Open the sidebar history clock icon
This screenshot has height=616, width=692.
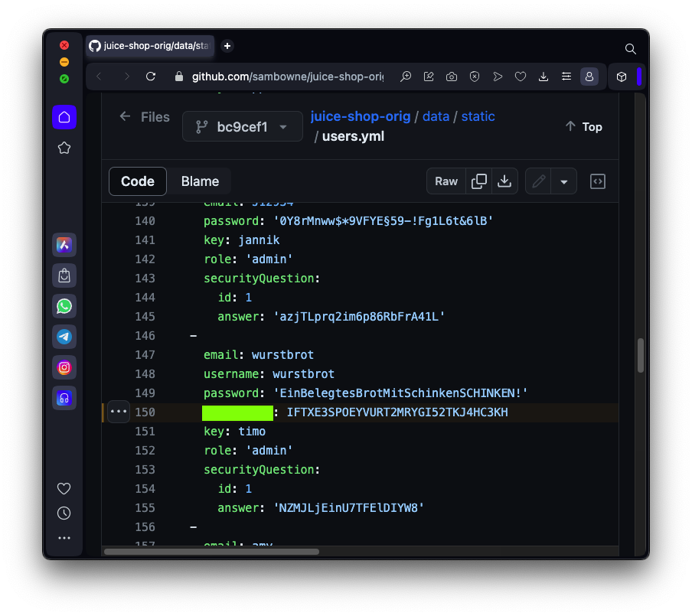point(64,513)
